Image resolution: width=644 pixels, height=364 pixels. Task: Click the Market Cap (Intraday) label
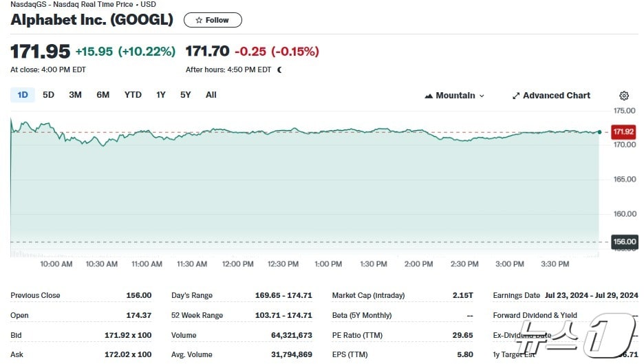tap(368, 295)
